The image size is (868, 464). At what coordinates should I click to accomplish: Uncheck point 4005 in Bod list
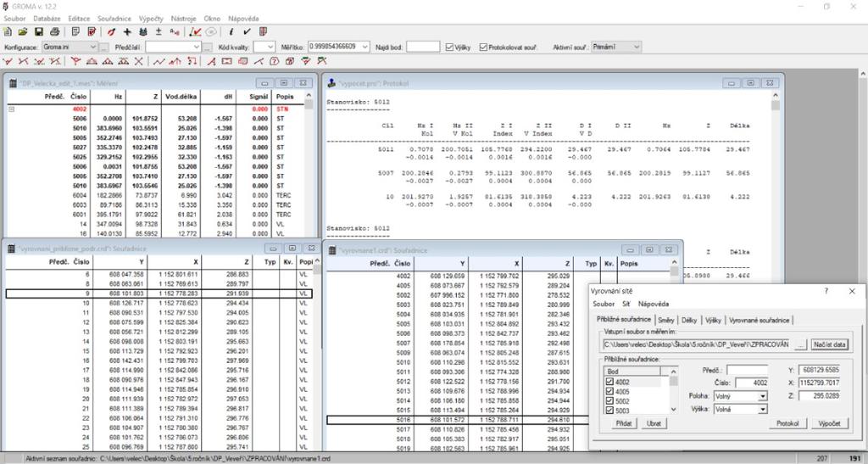pyautogui.click(x=609, y=391)
